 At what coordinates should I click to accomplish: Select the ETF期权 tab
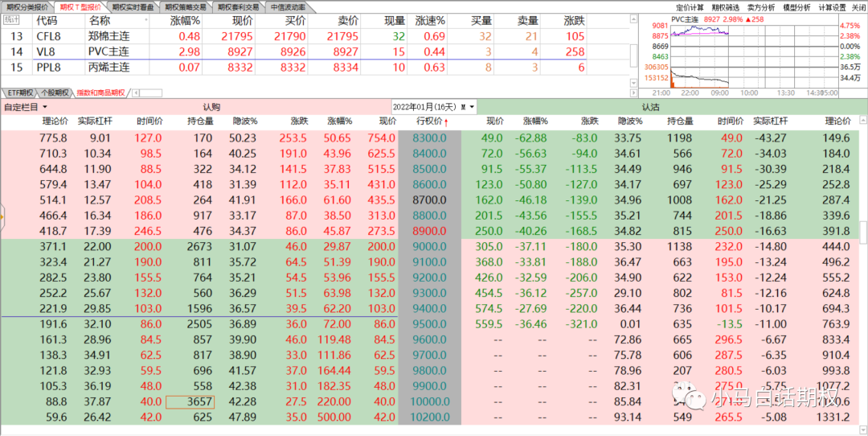[18, 93]
